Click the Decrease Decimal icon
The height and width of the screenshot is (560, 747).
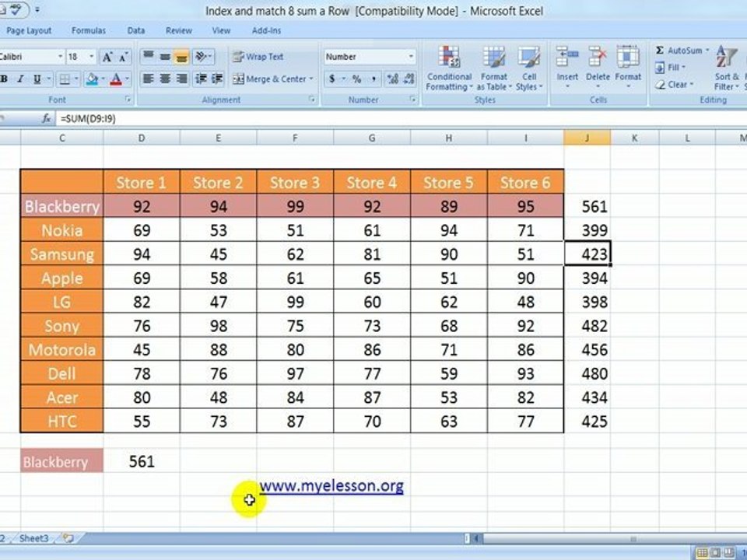tap(409, 79)
